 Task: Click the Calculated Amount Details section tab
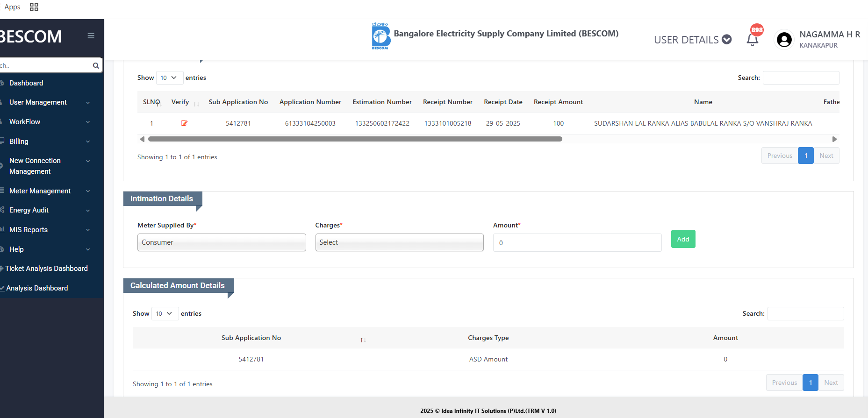tap(178, 285)
